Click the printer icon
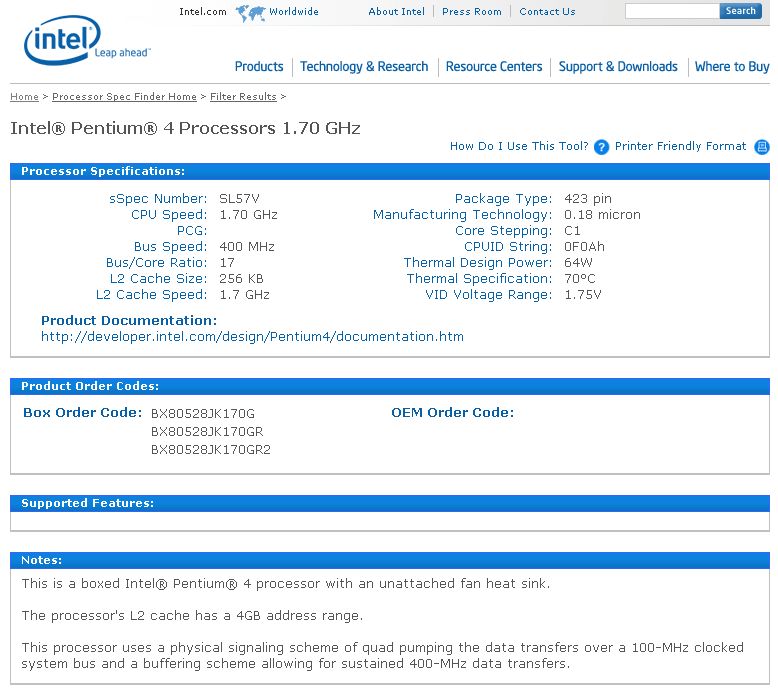The width and height of the screenshot is (778, 696). [762, 147]
